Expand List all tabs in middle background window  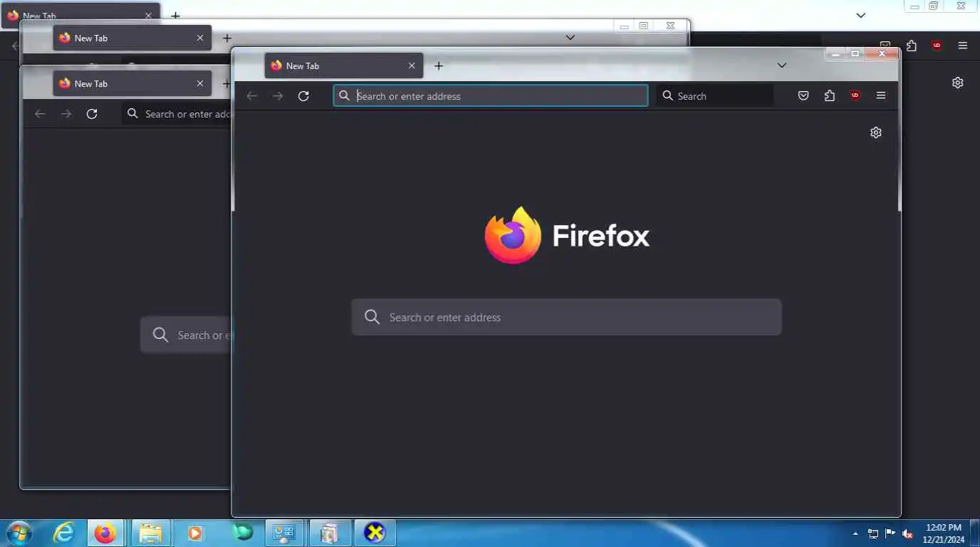[x=570, y=38]
